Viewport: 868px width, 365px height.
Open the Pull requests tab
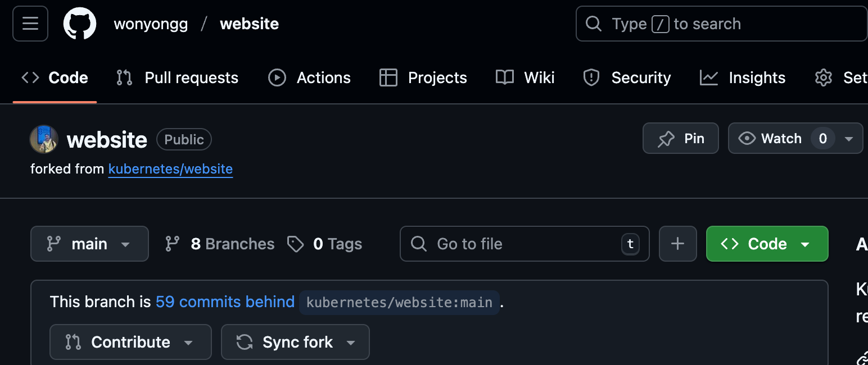pyautogui.click(x=177, y=77)
